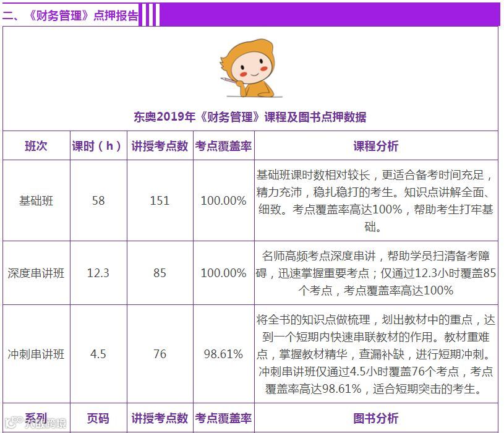Click the 基础班 course analysis paragraph
The image size is (504, 433).
[376, 200]
